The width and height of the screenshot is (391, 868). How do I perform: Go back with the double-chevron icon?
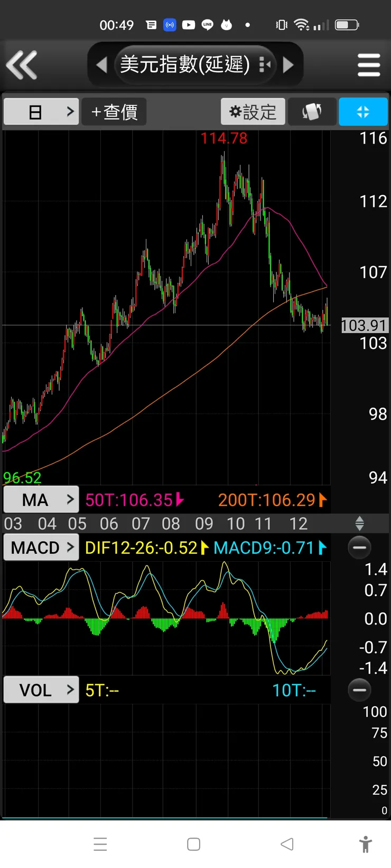[22, 65]
